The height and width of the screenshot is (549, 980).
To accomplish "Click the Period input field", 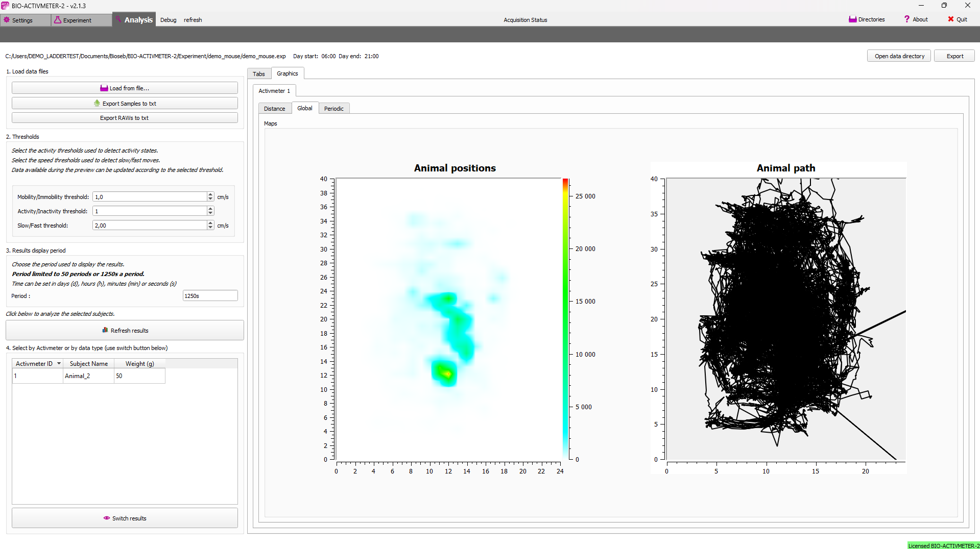I will 210,296.
